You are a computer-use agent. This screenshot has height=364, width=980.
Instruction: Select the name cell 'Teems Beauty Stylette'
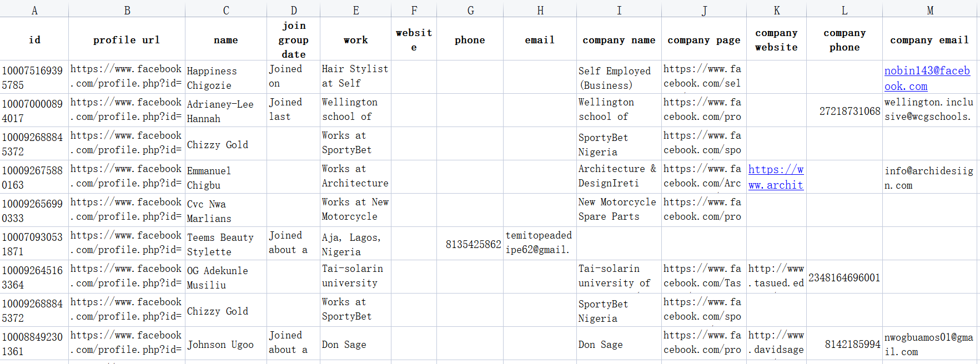pyautogui.click(x=226, y=244)
